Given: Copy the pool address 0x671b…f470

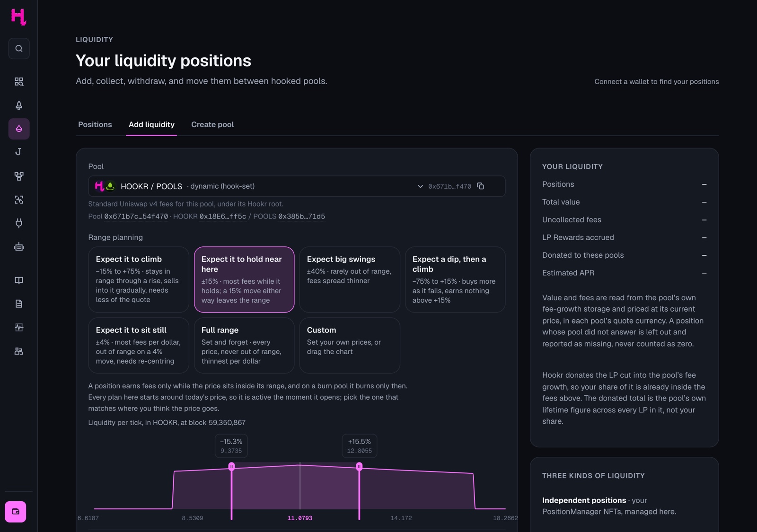Looking at the screenshot, I should coord(481,186).
